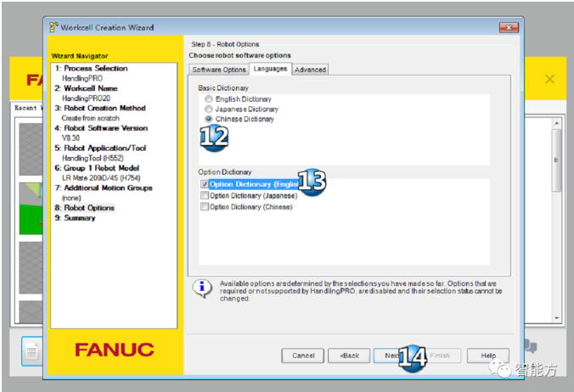Screen dimensions: 574x392
Task: Click scroll down arrow in background window
Action: click(x=556, y=318)
